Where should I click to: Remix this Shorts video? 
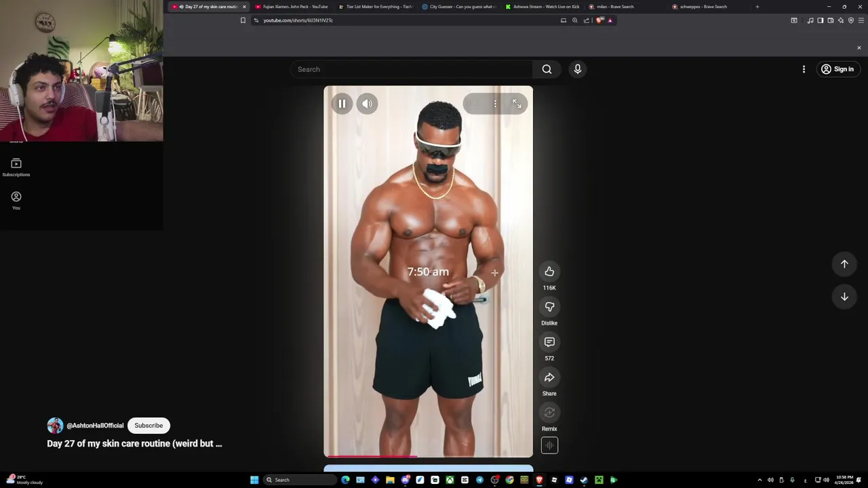(x=549, y=413)
